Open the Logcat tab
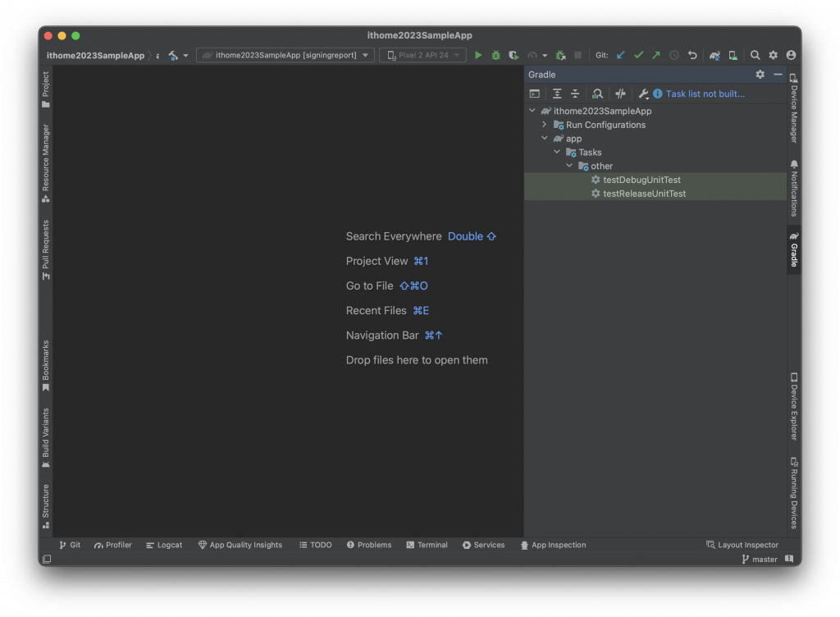 pyautogui.click(x=164, y=545)
